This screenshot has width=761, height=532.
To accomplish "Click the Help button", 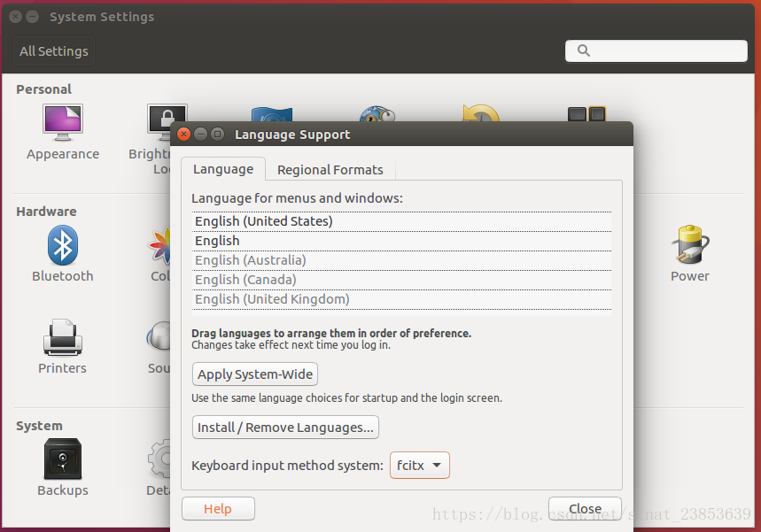I will [218, 509].
